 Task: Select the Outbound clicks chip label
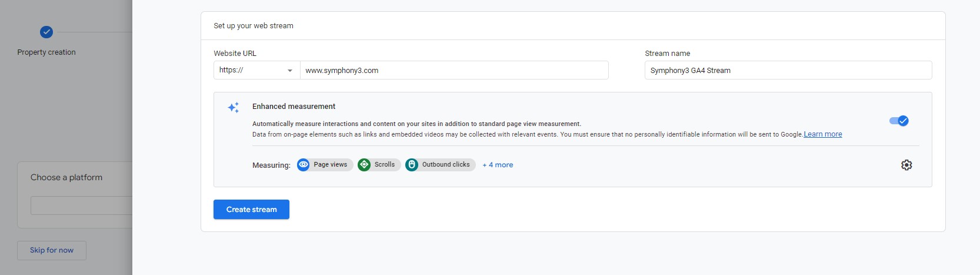pos(446,165)
